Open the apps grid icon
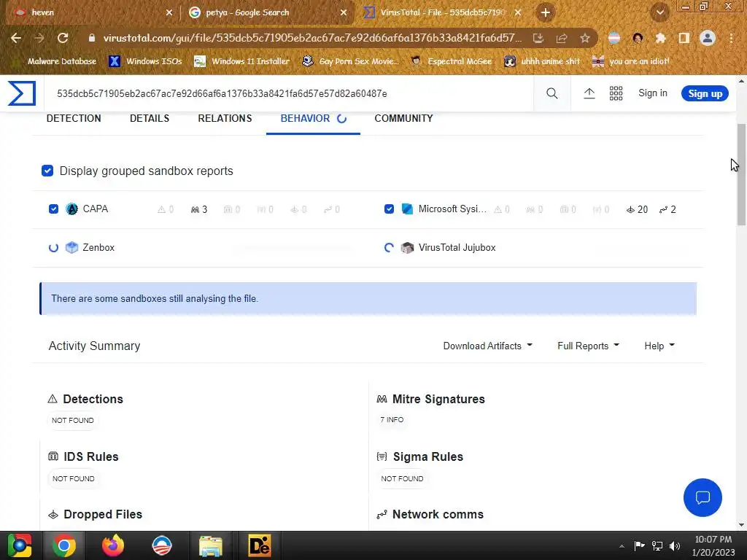The image size is (747, 560). (616, 93)
